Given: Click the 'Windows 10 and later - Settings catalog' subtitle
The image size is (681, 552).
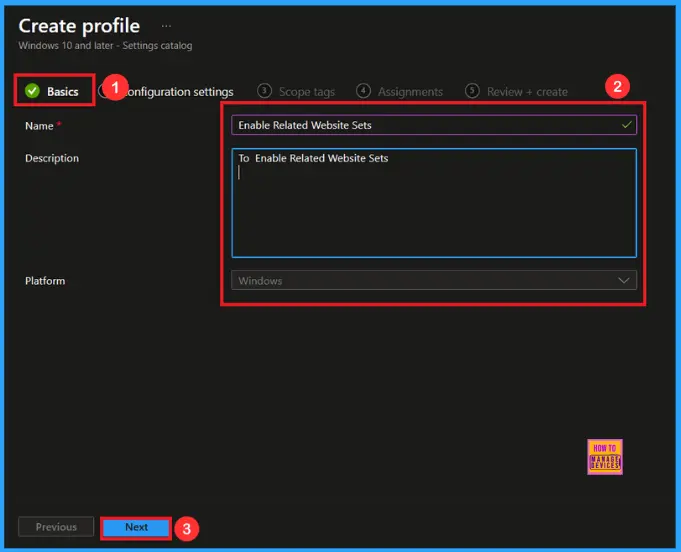Looking at the screenshot, I should point(105,46).
